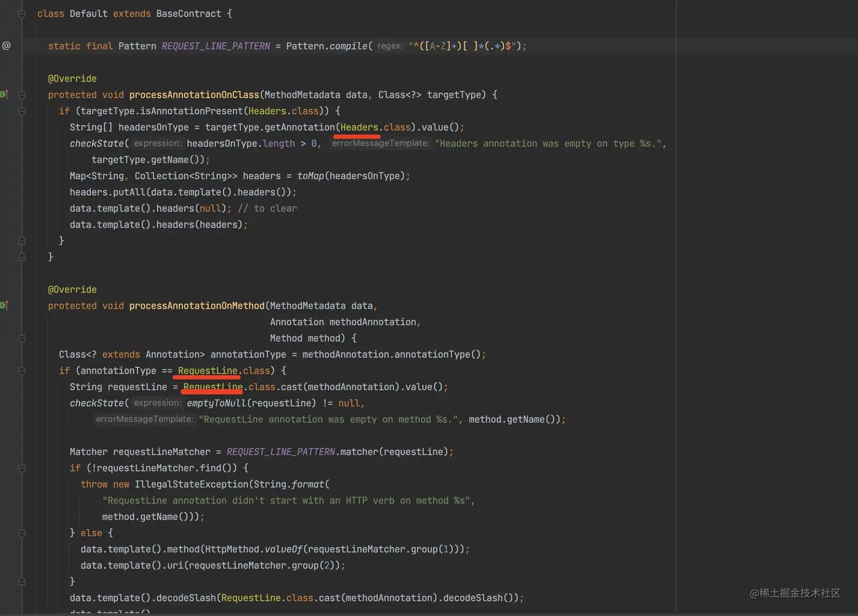Image resolution: width=858 pixels, height=616 pixels.
Task: Click the class name 'Default'
Action: pos(89,14)
